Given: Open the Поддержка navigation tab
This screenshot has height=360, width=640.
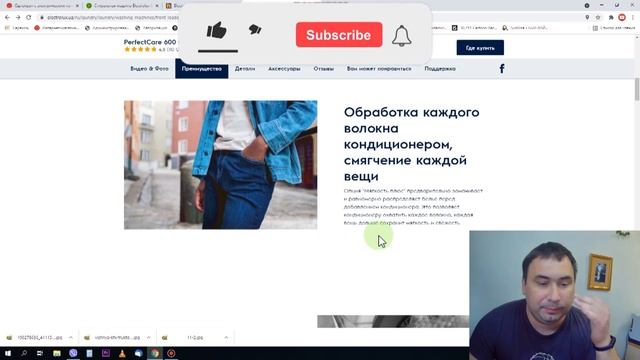Looking at the screenshot, I should [x=440, y=69].
